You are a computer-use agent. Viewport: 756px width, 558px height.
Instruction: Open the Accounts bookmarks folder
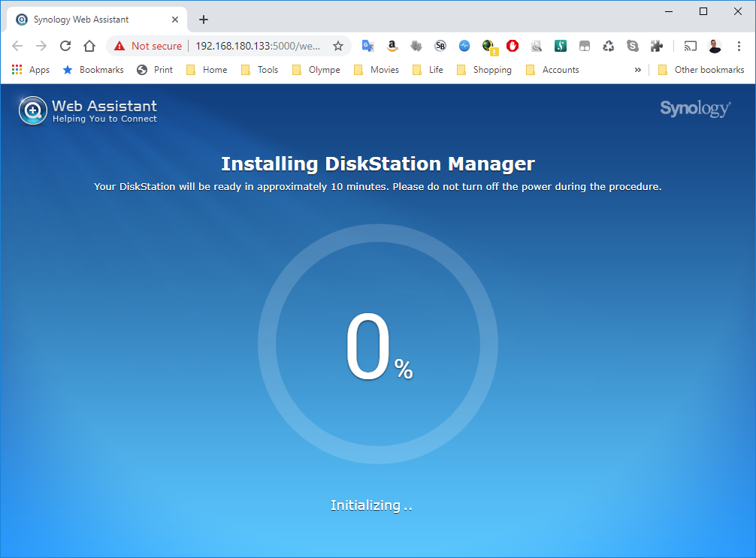pyautogui.click(x=552, y=70)
